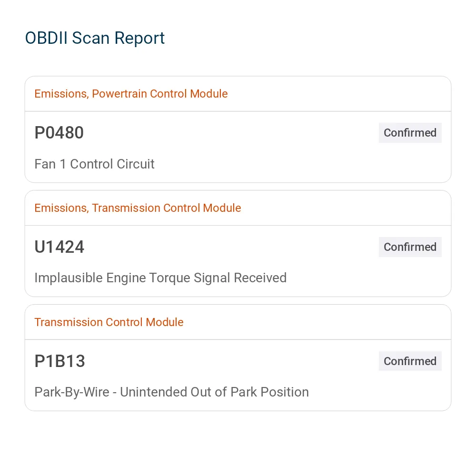Select Park-By-Wire Unintended Out of Park description
476x476 pixels.
tap(171, 392)
